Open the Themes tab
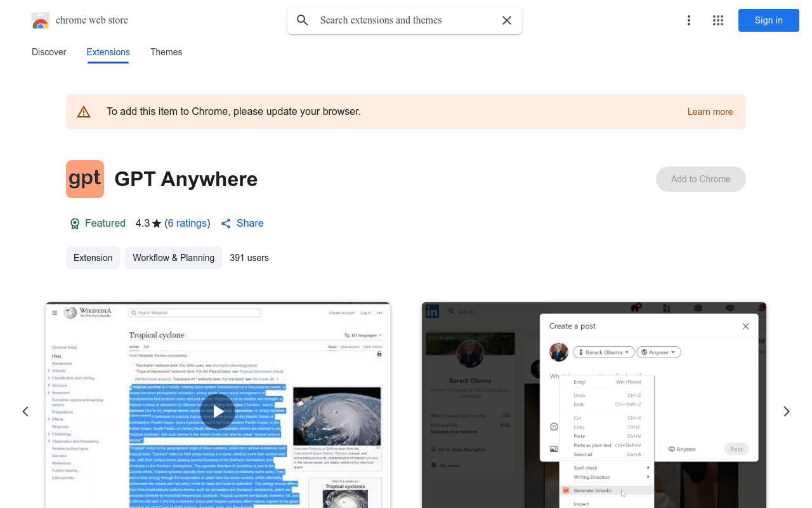Viewport: 812px width, 508px height. 166,52
